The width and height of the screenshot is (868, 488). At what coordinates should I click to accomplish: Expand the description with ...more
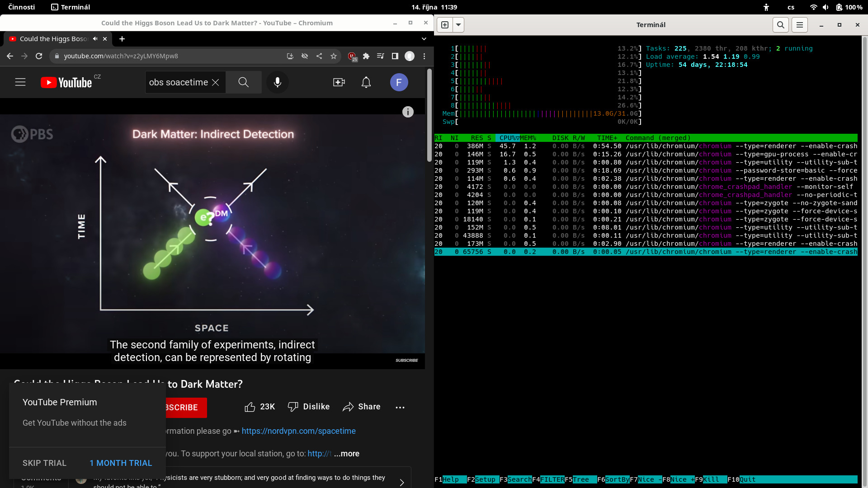tap(347, 454)
